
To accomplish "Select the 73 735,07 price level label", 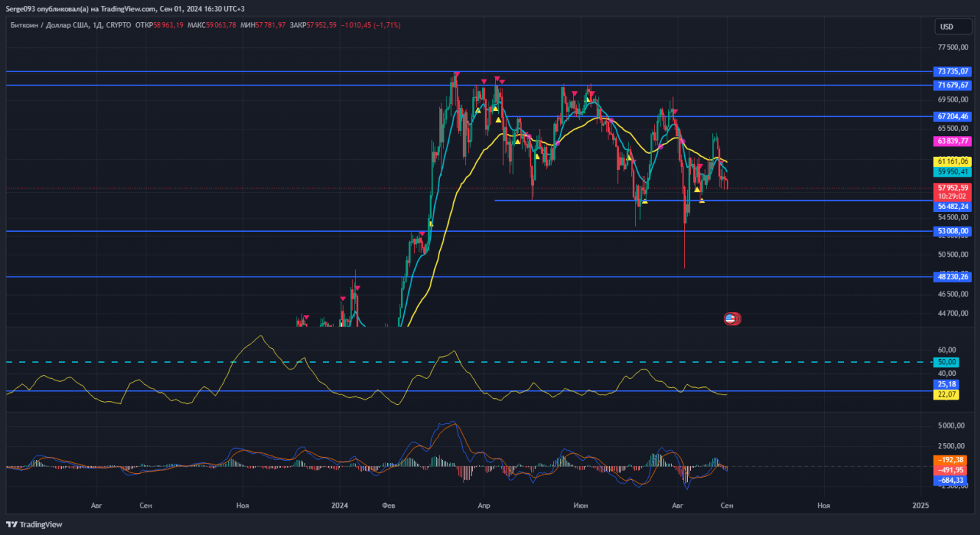I will pyautogui.click(x=953, y=71).
